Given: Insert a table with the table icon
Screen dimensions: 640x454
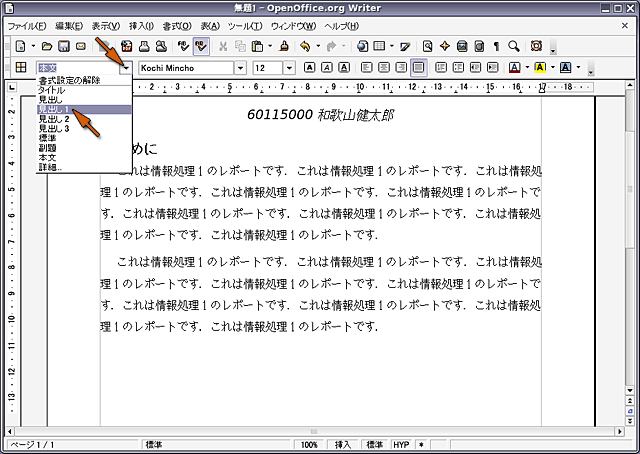Looking at the screenshot, I should pos(380,46).
